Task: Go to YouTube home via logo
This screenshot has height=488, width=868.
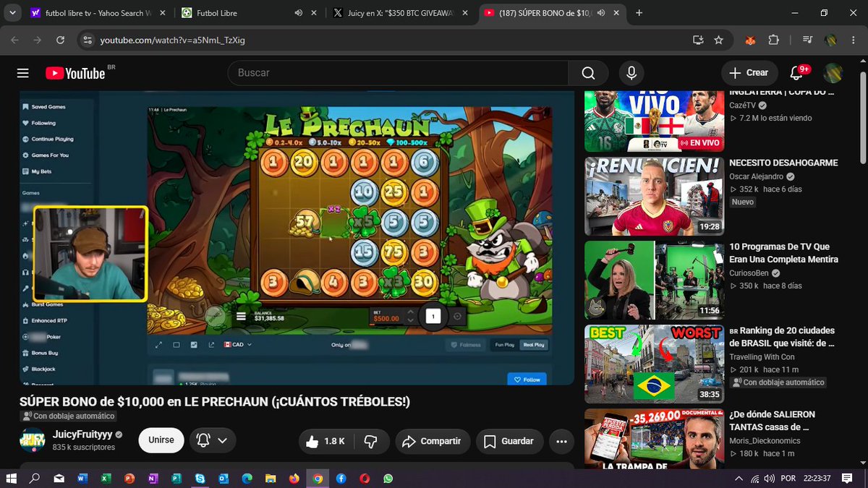Action: click(75, 73)
